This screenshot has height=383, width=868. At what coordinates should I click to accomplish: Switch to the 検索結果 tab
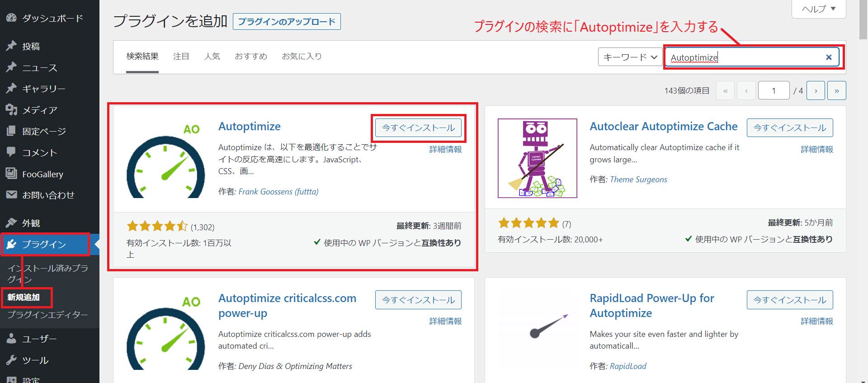point(142,57)
